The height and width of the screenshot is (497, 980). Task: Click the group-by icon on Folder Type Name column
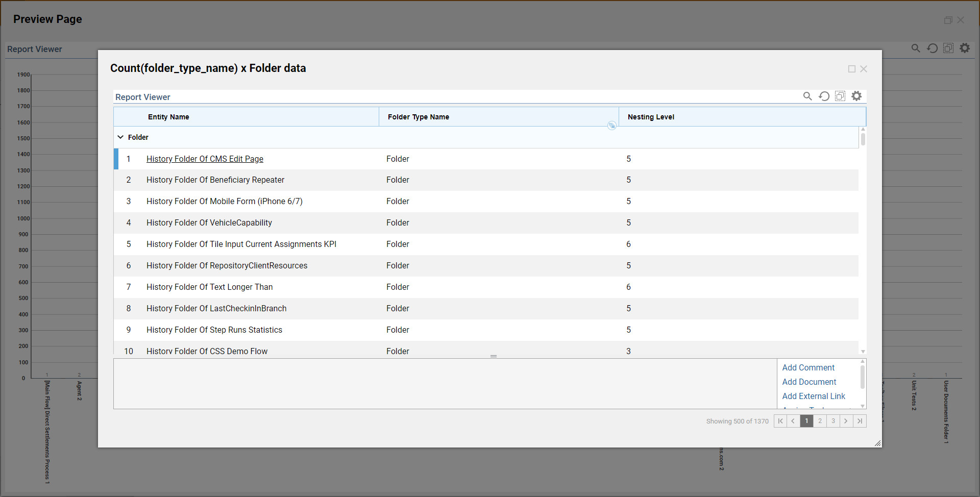click(611, 126)
